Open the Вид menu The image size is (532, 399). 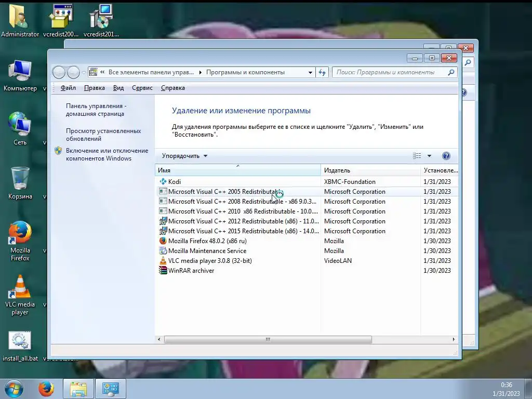click(118, 88)
